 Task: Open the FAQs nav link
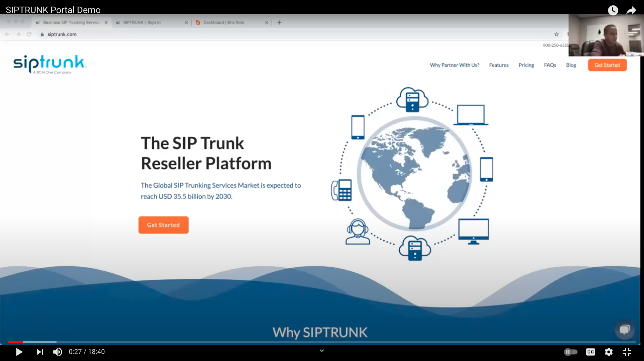pyautogui.click(x=550, y=65)
